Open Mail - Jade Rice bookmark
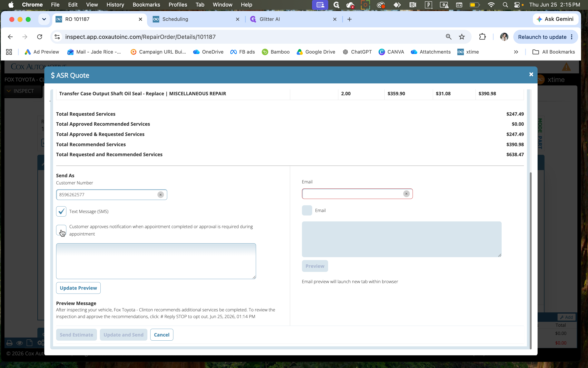This screenshot has width=588, height=368. pos(94,52)
